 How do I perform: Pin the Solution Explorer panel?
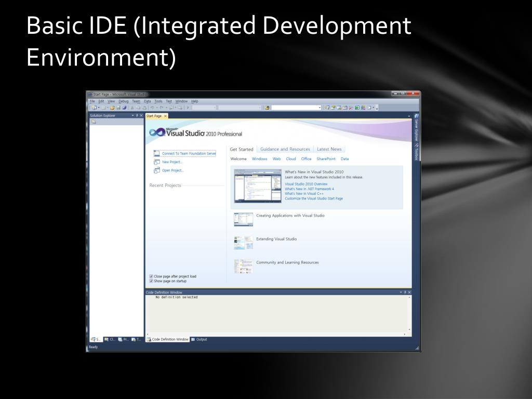point(137,116)
